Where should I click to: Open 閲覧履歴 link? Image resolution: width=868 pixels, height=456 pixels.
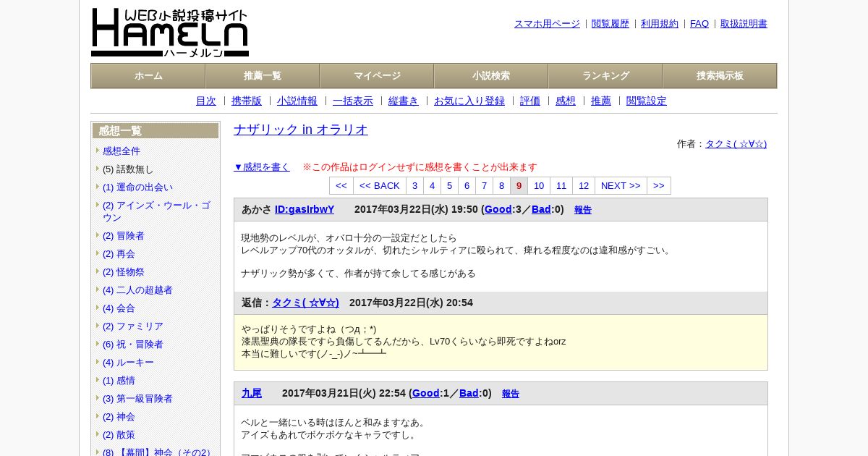click(610, 24)
